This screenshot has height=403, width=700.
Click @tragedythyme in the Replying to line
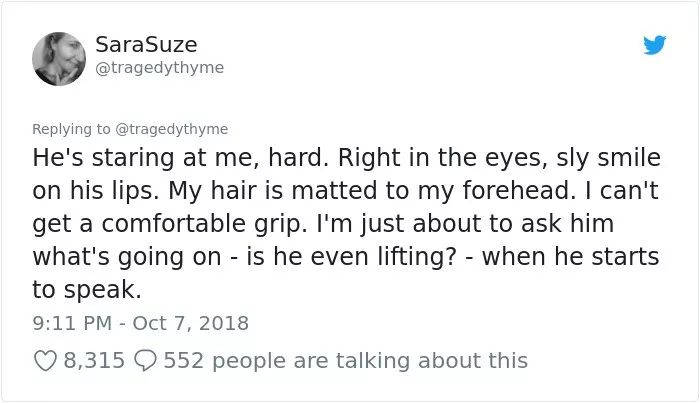pyautogui.click(x=172, y=129)
